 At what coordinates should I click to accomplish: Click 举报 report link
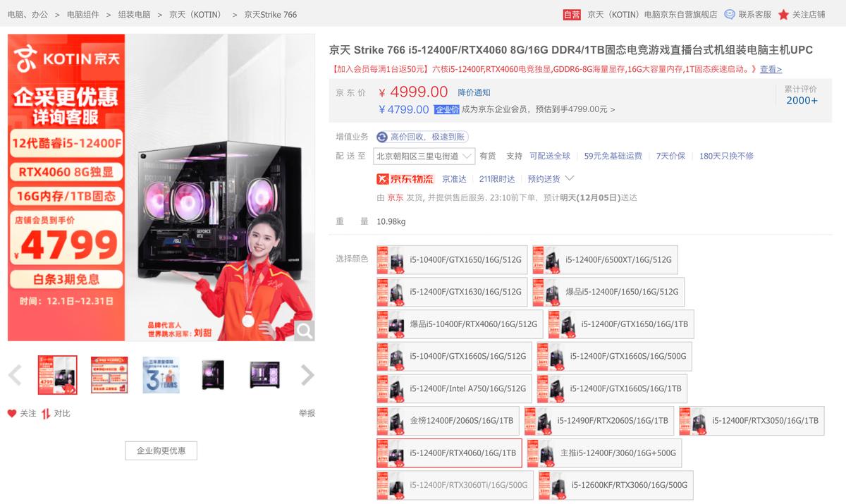(x=307, y=413)
